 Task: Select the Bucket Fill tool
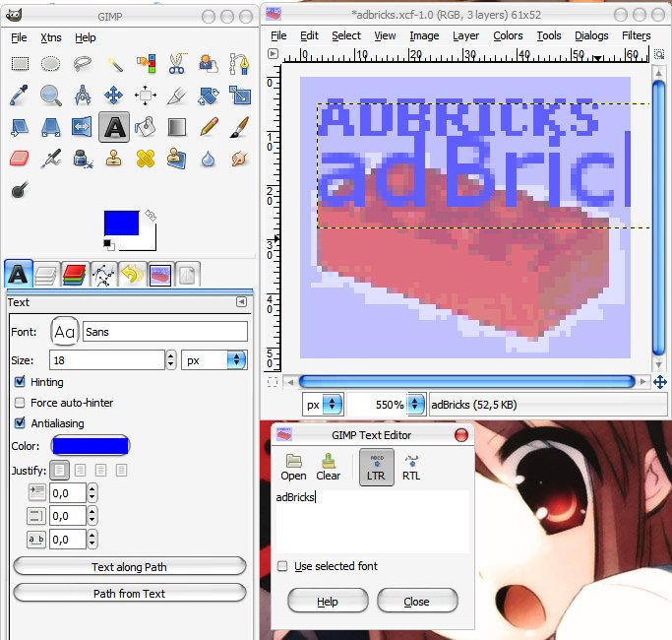(146, 127)
